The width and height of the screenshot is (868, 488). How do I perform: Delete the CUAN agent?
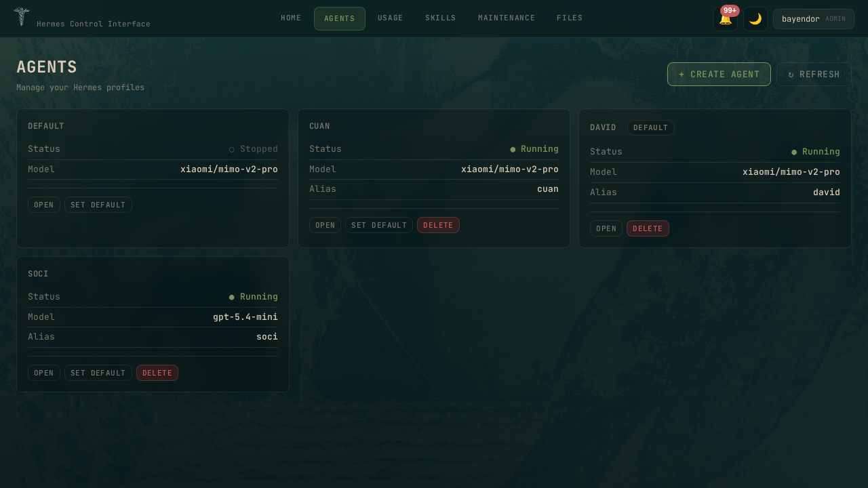pos(438,225)
